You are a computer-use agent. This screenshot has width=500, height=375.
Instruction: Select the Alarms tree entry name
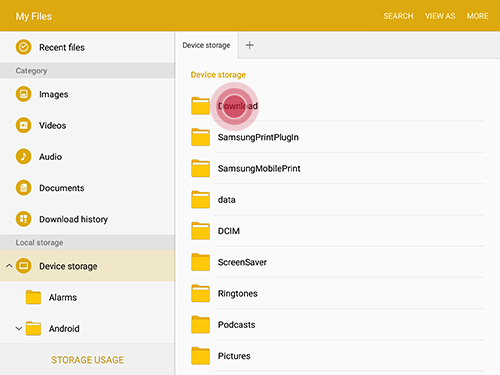[63, 297]
